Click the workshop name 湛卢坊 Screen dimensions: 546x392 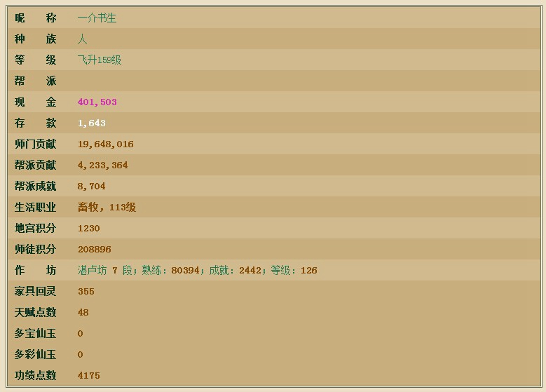tap(92, 271)
